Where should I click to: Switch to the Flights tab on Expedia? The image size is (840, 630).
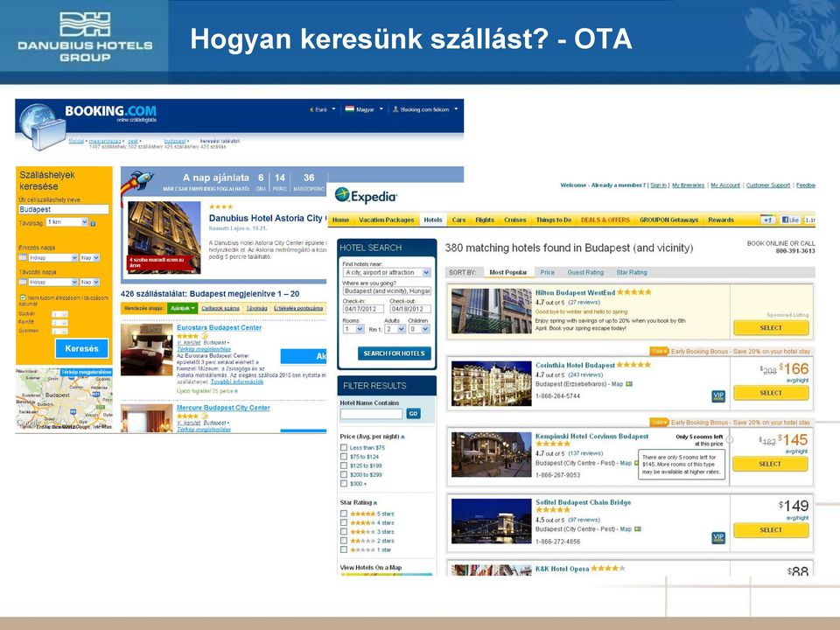[x=485, y=220]
